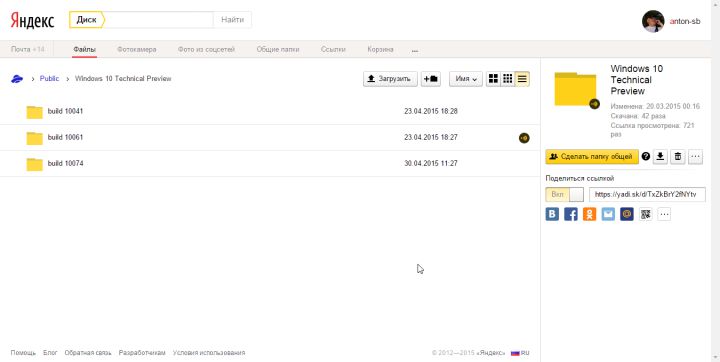The width and height of the screenshot is (720, 362).
Task: Click Сделать папку общей button
Action: 592,157
